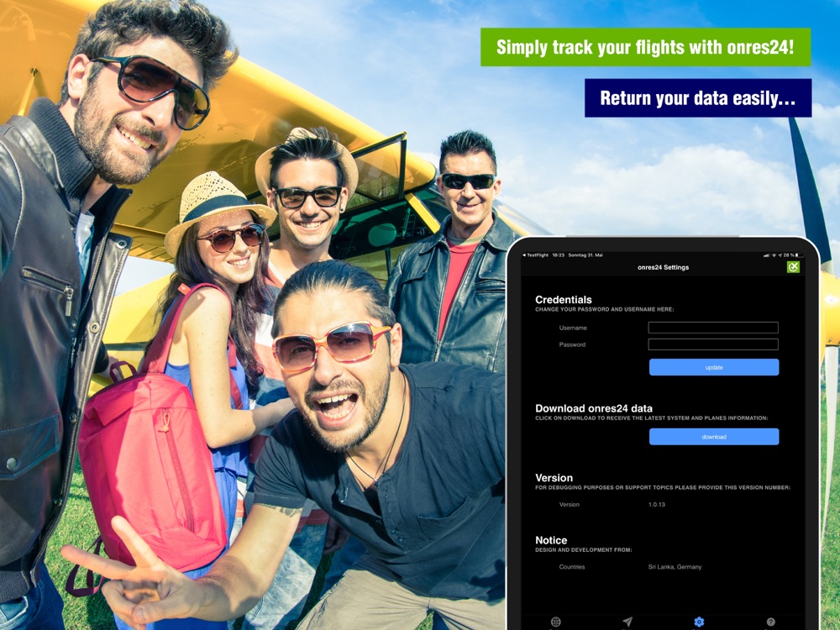Viewport: 840px width, 630px height.
Task: Go back to TestFlight in status bar
Action: 535,255
